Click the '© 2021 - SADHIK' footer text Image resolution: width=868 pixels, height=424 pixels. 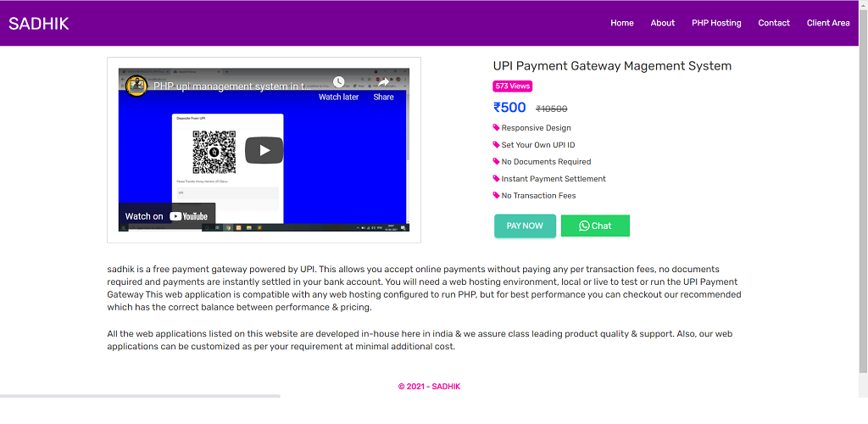tap(429, 387)
